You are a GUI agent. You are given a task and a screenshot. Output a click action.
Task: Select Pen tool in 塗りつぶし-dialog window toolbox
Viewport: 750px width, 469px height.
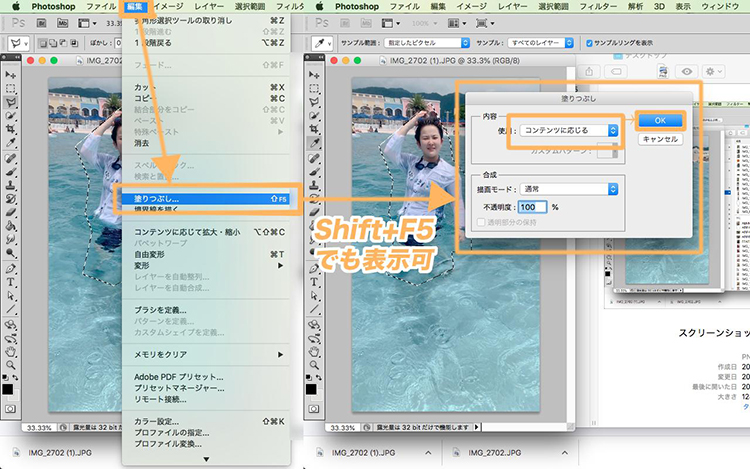pos(314,268)
